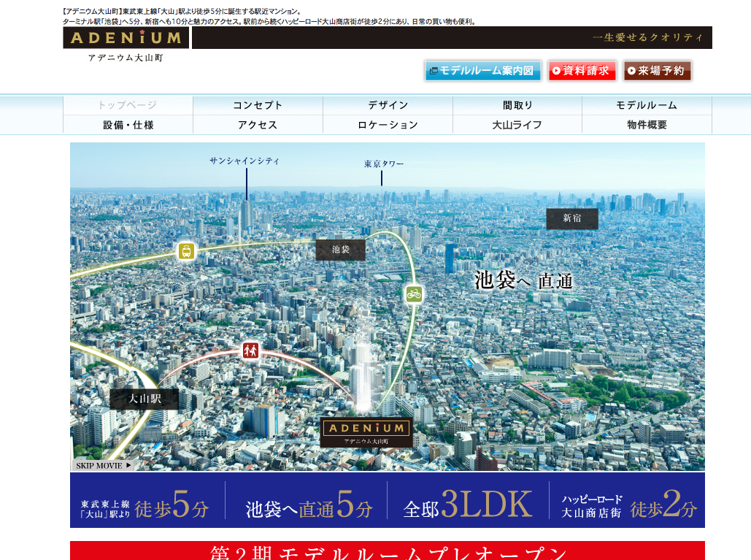Open the モデルルーム案内図 button
The height and width of the screenshot is (560, 751).
click(482, 71)
